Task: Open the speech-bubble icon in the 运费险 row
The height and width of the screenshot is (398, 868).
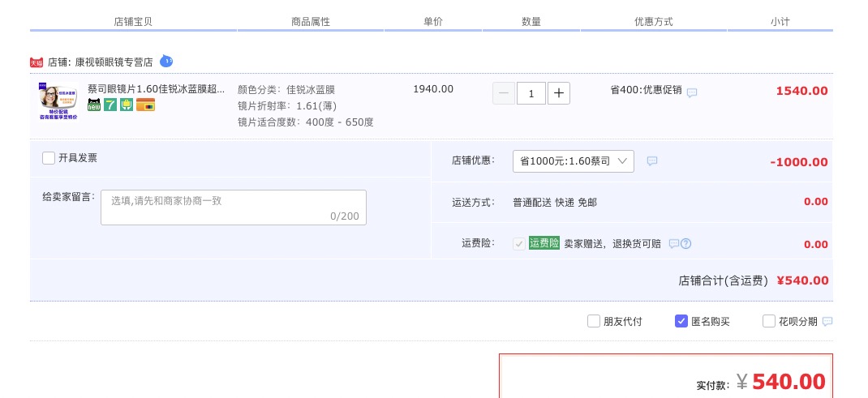Action: (673, 243)
